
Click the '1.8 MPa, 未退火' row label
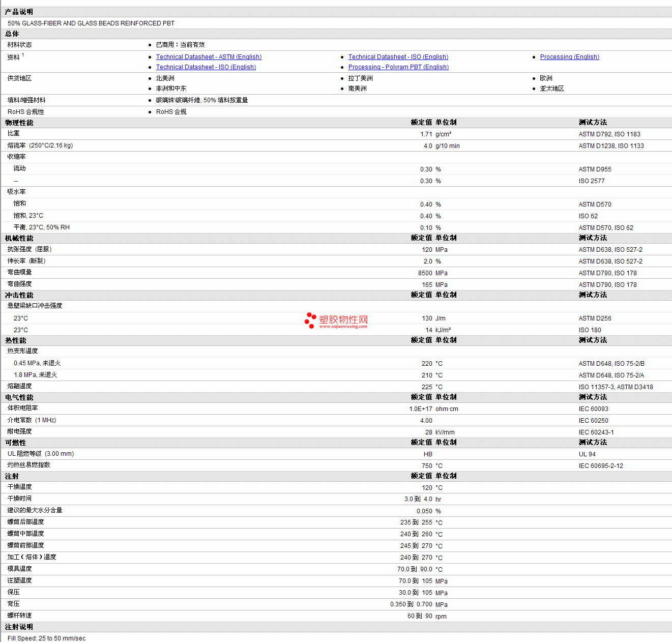pyautogui.click(x=36, y=375)
